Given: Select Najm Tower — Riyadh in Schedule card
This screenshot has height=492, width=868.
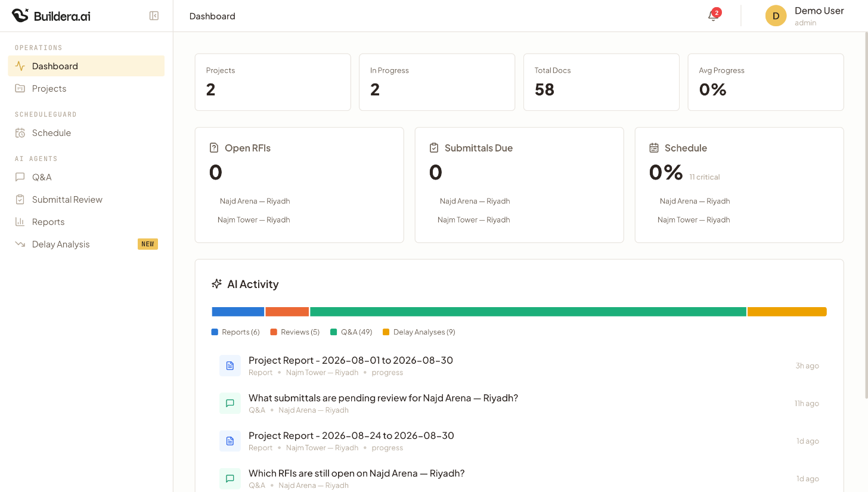Looking at the screenshot, I should 694,219.
